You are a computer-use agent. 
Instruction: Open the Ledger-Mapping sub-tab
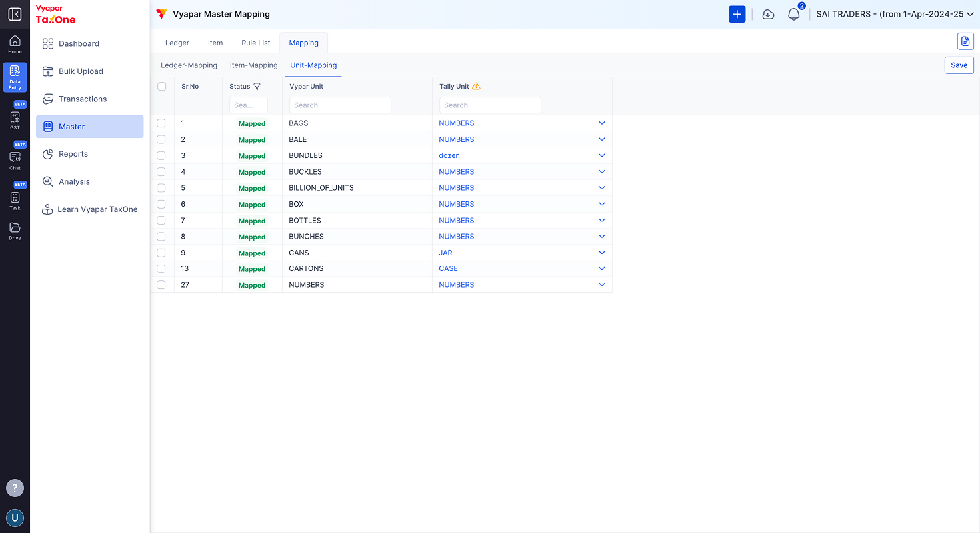[x=189, y=65]
